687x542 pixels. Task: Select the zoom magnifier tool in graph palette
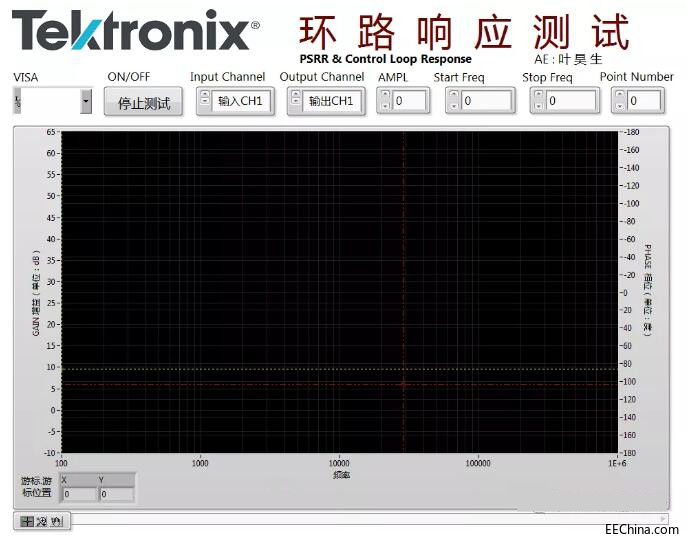pos(42,521)
